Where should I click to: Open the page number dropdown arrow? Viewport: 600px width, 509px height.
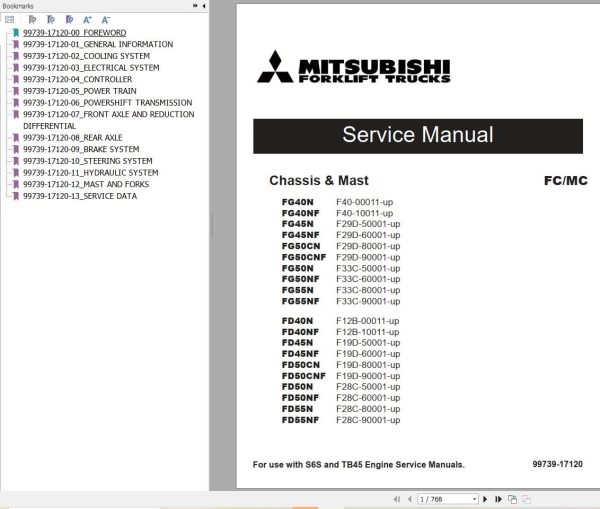pos(474,499)
